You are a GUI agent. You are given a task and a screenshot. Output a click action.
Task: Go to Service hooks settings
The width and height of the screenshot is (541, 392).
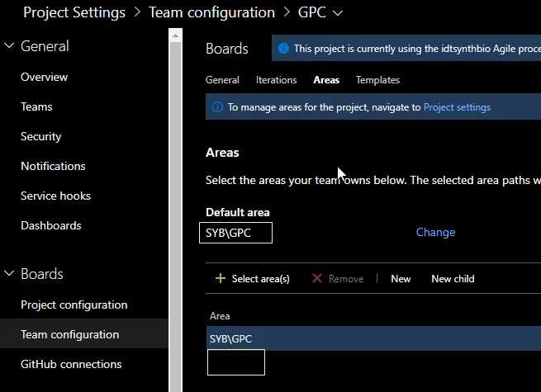[55, 196]
